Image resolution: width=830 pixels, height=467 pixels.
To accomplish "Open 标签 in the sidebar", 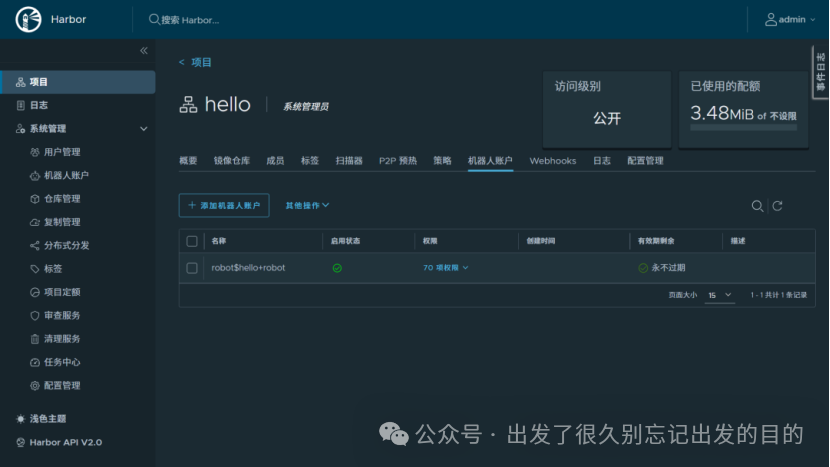I will (52, 268).
